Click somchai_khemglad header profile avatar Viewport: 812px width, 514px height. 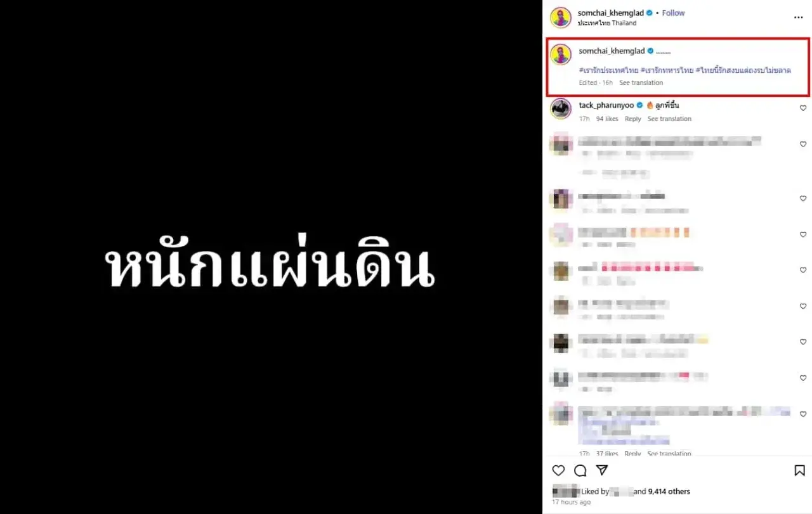tap(561, 17)
